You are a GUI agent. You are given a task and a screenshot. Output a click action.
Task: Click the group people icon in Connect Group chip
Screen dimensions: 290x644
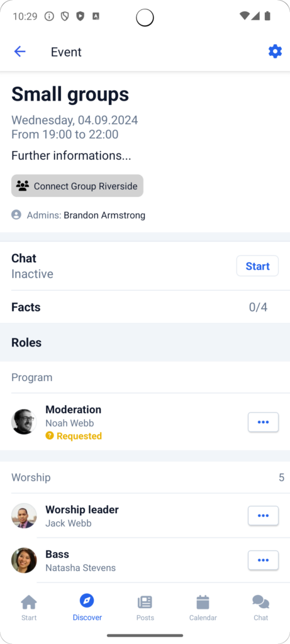(x=23, y=186)
